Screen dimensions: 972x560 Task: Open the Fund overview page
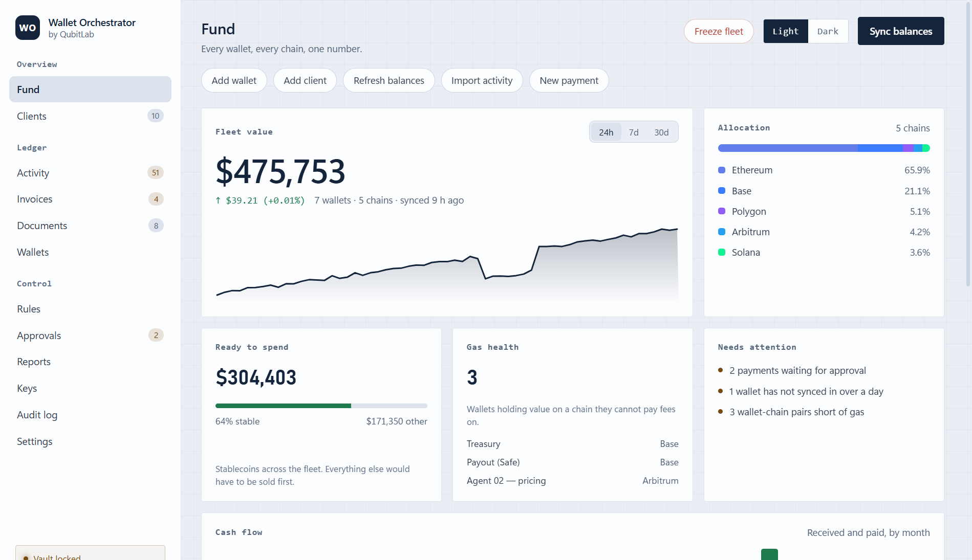point(90,89)
